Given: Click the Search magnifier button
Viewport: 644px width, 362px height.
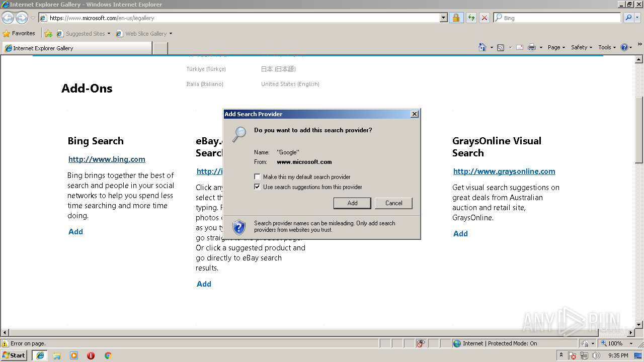Looking at the screenshot, I should (628, 18).
